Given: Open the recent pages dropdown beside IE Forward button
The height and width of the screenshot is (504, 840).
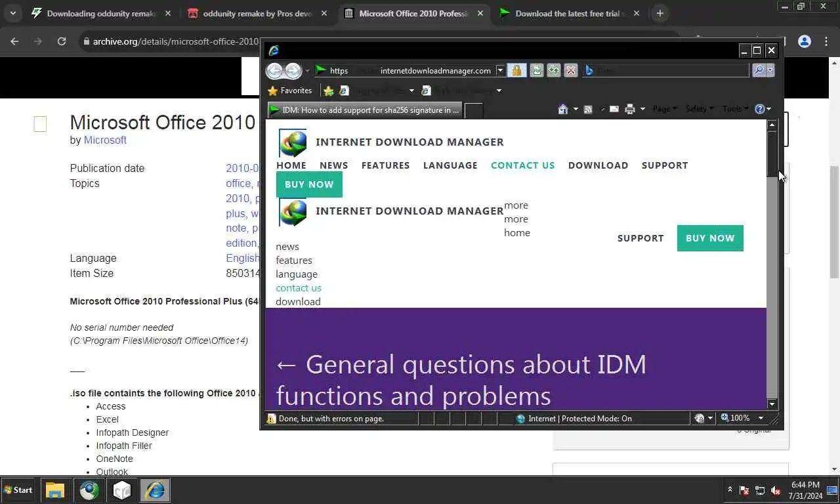Looking at the screenshot, I should pyautogui.click(x=307, y=71).
